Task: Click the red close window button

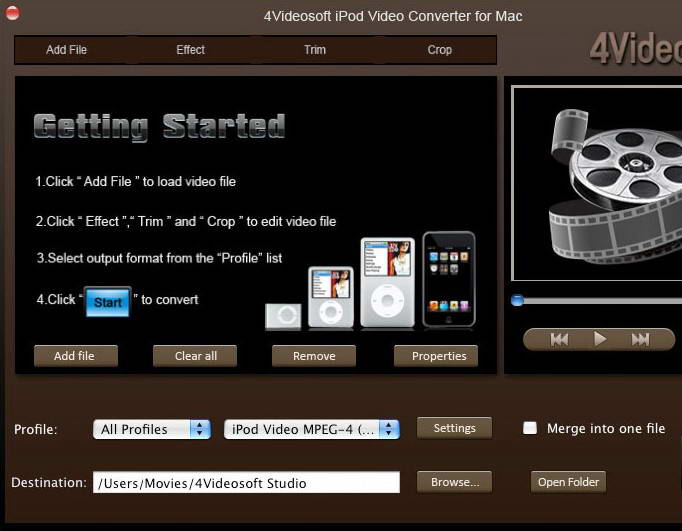Action: (x=12, y=13)
